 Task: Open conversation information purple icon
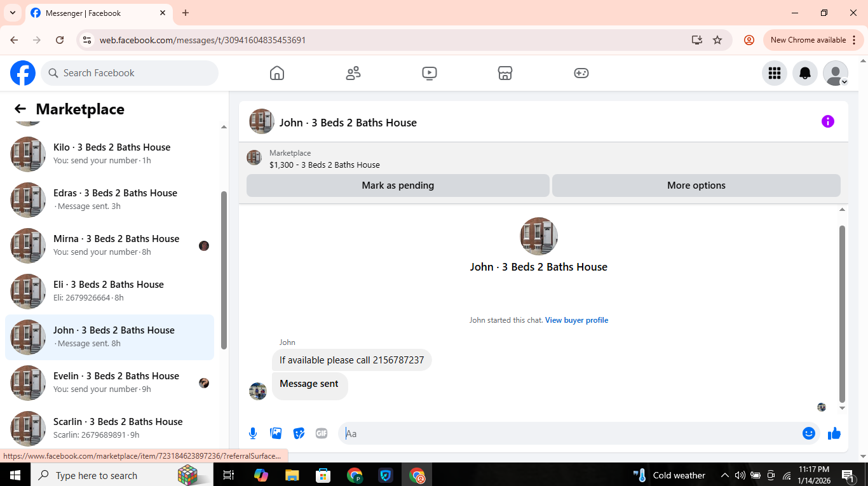coord(828,121)
